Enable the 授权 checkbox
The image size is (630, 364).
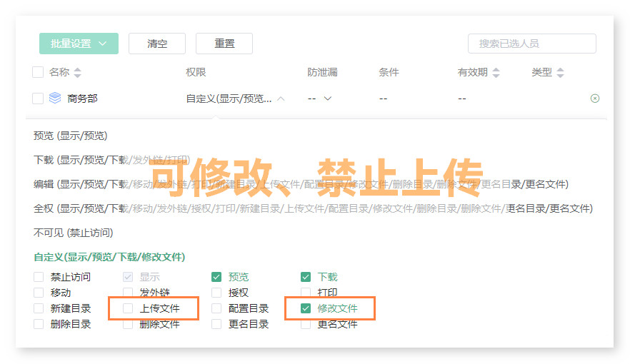216,293
